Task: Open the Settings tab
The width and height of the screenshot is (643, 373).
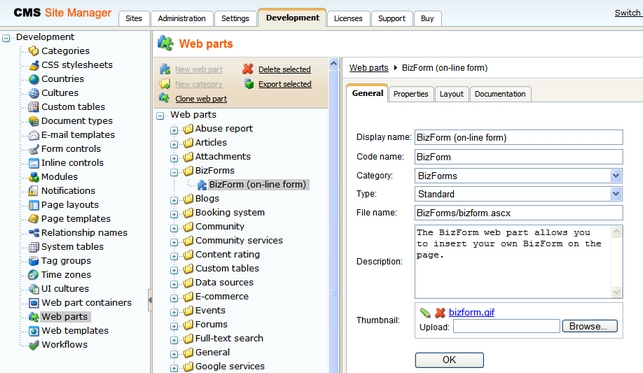Action: click(x=235, y=18)
